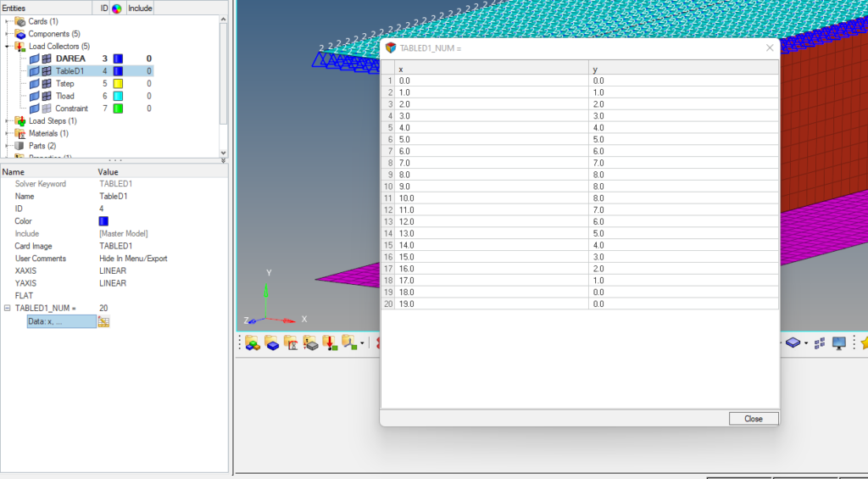Toggle load visibility for Tstep collector
The height and width of the screenshot is (479, 868).
34,84
